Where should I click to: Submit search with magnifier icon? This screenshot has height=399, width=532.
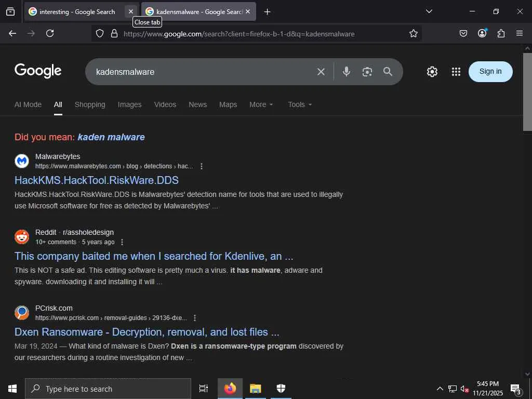point(388,72)
